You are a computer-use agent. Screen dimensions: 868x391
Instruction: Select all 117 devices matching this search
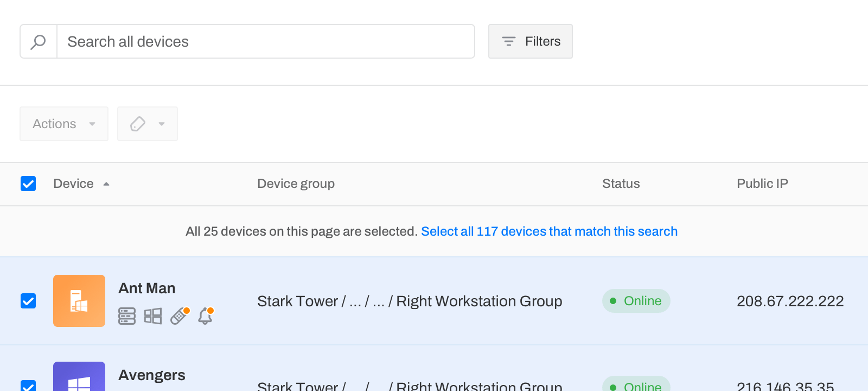tap(549, 231)
